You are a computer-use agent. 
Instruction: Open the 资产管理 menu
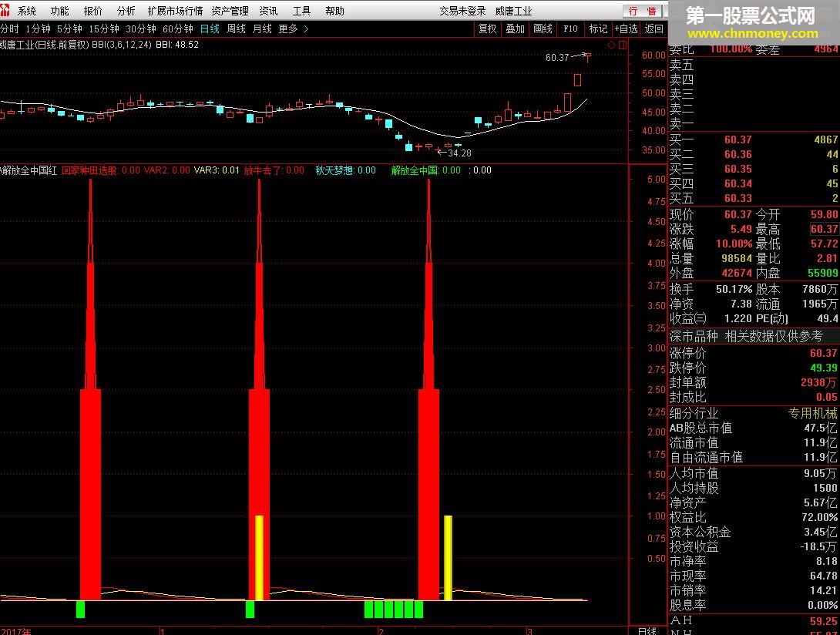(x=230, y=11)
